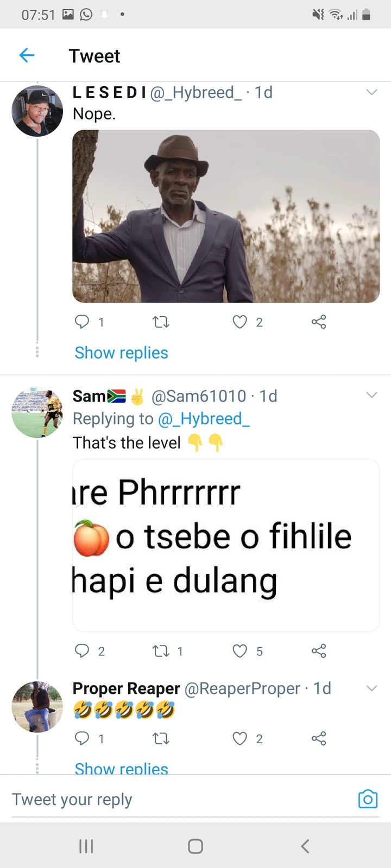Open the @_Hybreed_ mention link
This screenshot has height=868, width=391.
pos(204,419)
